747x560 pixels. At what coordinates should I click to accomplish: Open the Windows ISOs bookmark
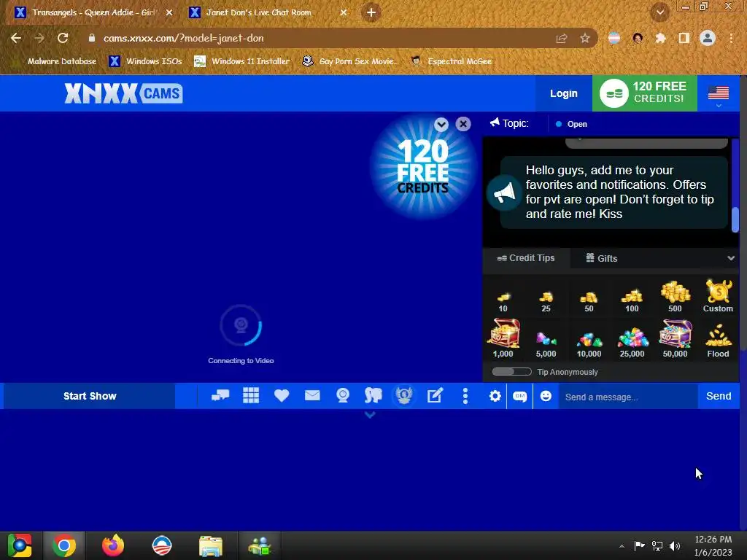point(145,61)
